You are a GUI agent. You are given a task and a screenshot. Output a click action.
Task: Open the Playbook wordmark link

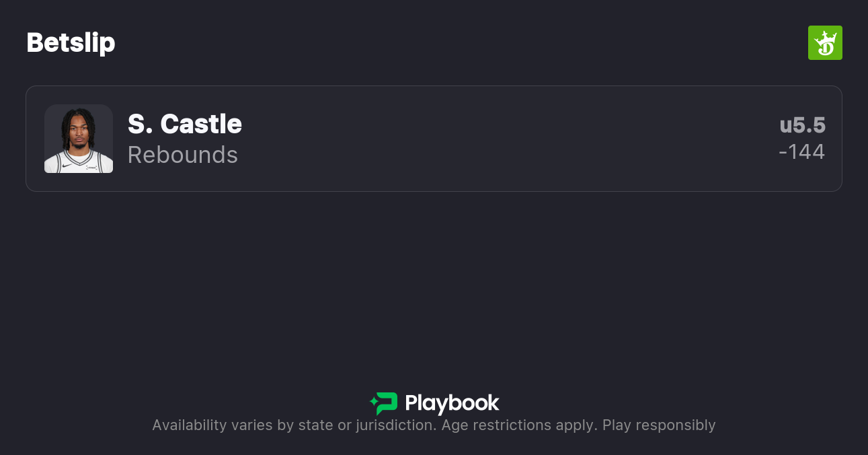pos(452,403)
